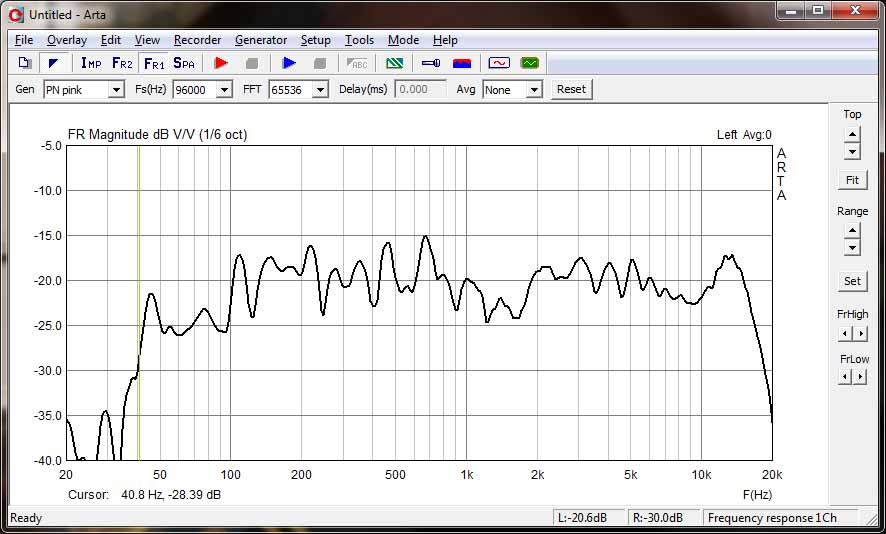Screen dimensions: 886x534
Task: Open the Recorder menu
Action: point(197,40)
